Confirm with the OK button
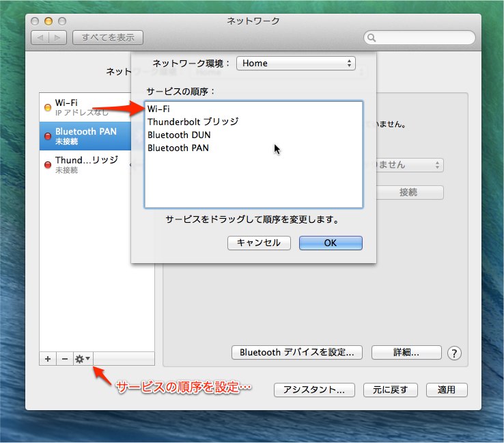The height and width of the screenshot is (443, 504). click(331, 243)
